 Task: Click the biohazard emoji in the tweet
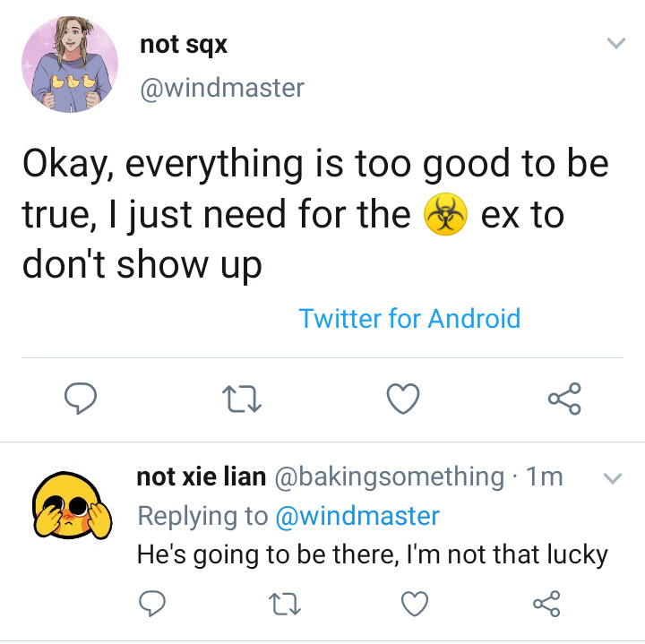pos(446,216)
